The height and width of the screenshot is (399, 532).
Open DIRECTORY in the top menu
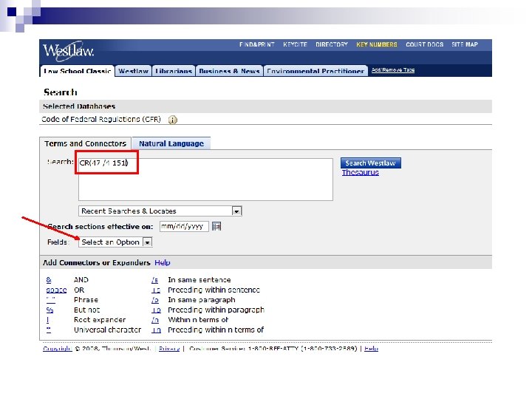point(332,44)
